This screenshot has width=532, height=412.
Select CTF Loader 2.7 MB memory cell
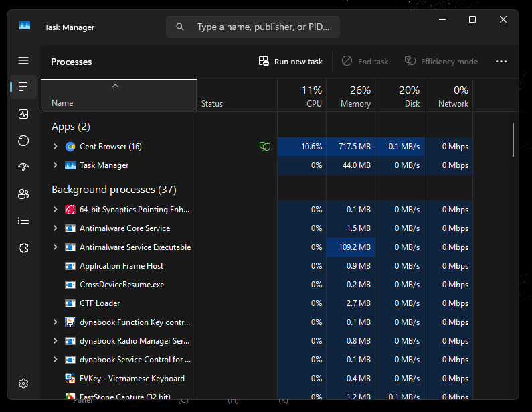pos(351,303)
